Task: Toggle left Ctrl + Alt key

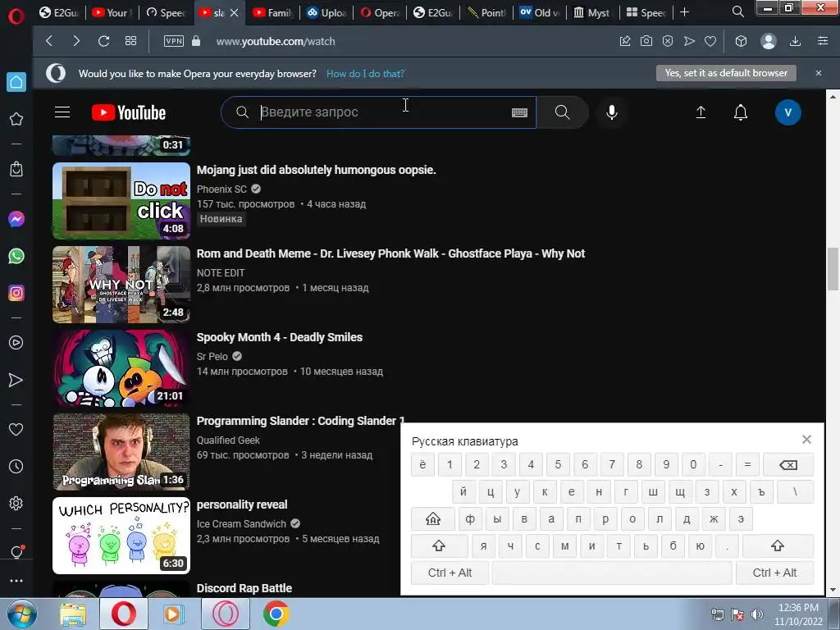Action: 450,573
